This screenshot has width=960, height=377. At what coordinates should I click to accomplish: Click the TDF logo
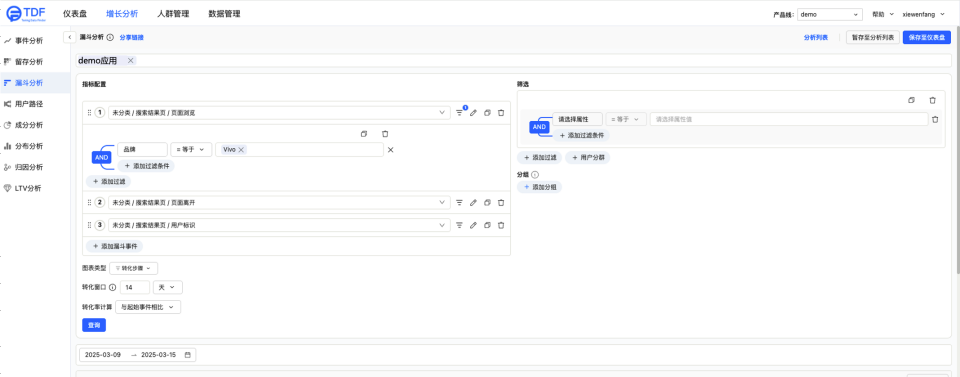(27, 13)
